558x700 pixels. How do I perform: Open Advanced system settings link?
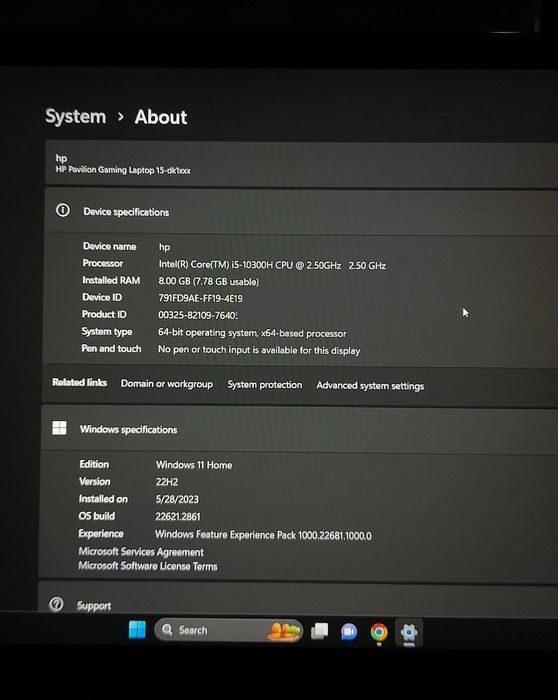pyautogui.click(x=370, y=386)
